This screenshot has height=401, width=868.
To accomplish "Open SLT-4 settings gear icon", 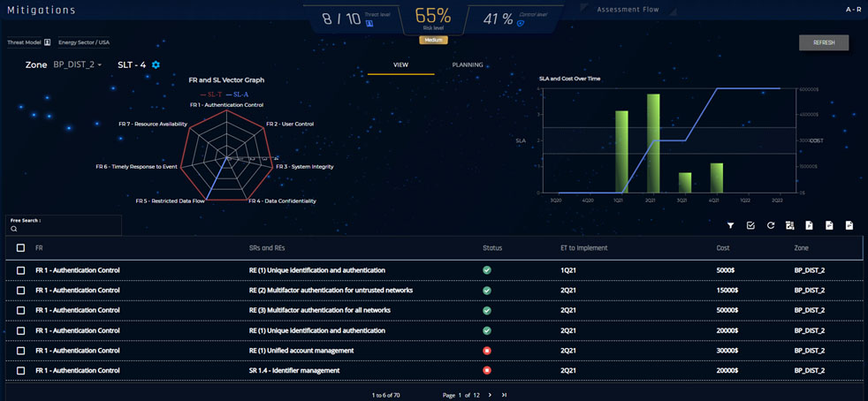I will pos(156,65).
